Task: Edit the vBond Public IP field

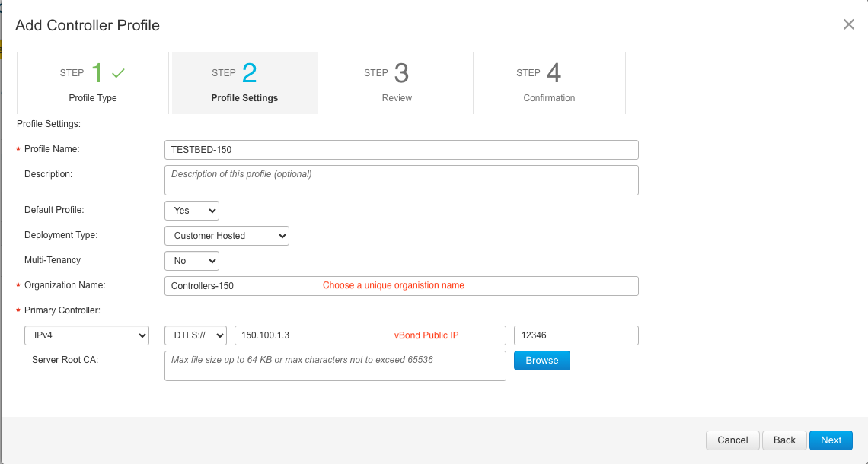Action: [x=370, y=335]
